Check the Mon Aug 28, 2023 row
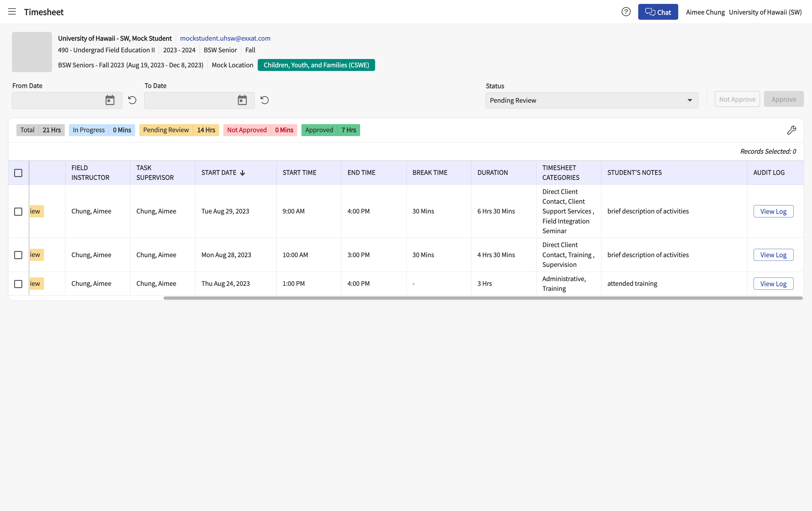The width and height of the screenshot is (812, 511). pyautogui.click(x=18, y=255)
